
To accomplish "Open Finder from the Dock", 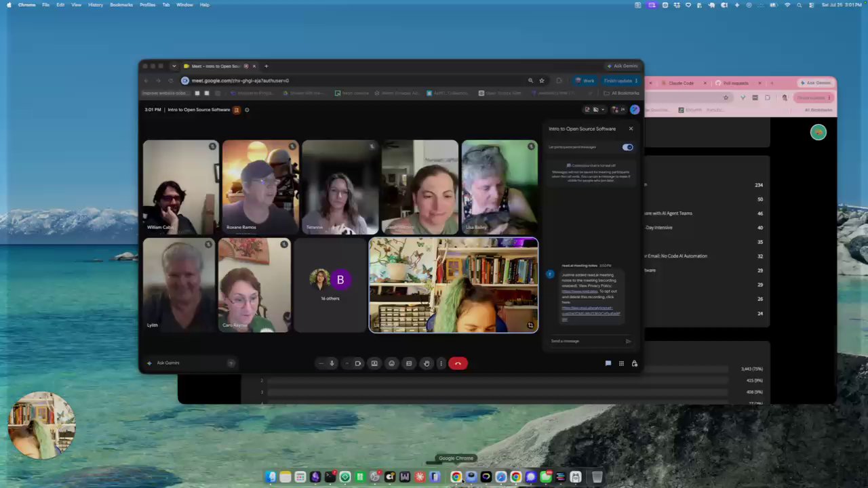I will 271,477.
